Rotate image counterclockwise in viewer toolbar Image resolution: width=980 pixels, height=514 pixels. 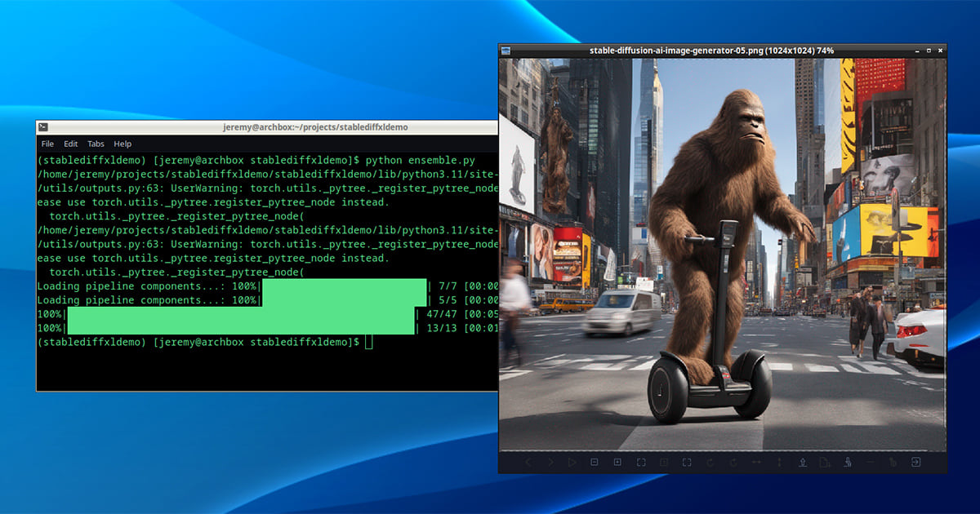[x=710, y=463]
